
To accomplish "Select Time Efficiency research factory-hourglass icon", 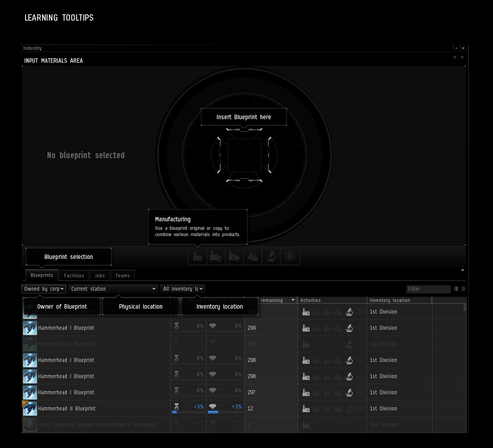I will (x=216, y=256).
